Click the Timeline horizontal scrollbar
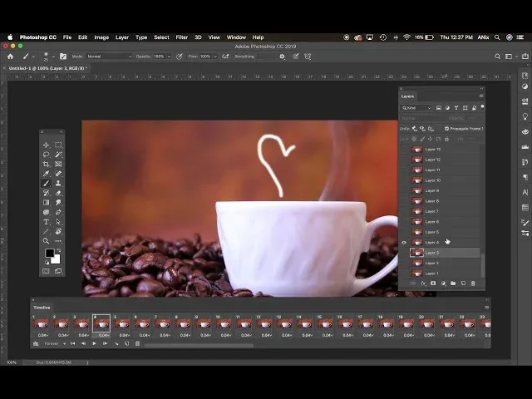The height and width of the screenshot is (399, 532). (x=199, y=346)
